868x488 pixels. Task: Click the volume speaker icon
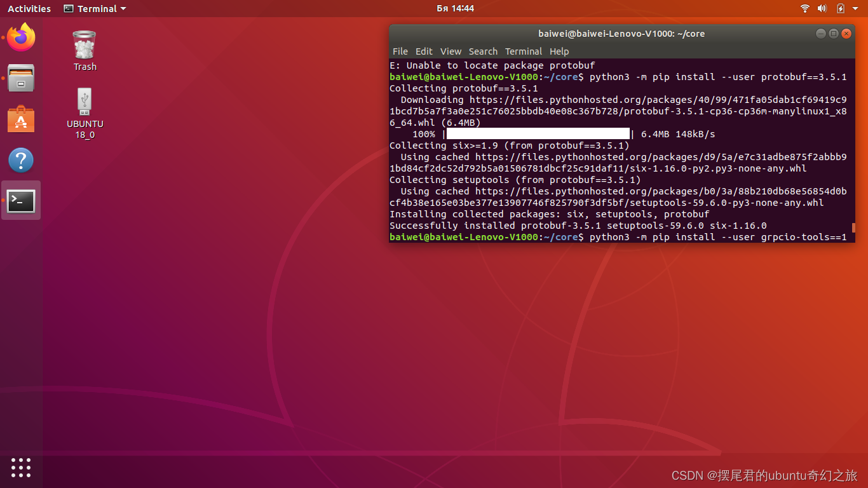822,8
